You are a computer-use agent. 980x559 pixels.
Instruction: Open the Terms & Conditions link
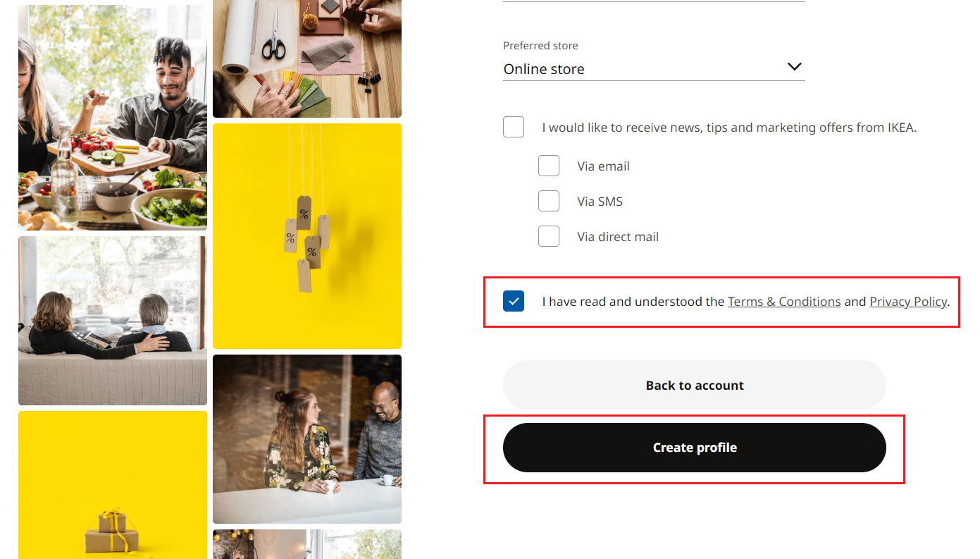784,301
